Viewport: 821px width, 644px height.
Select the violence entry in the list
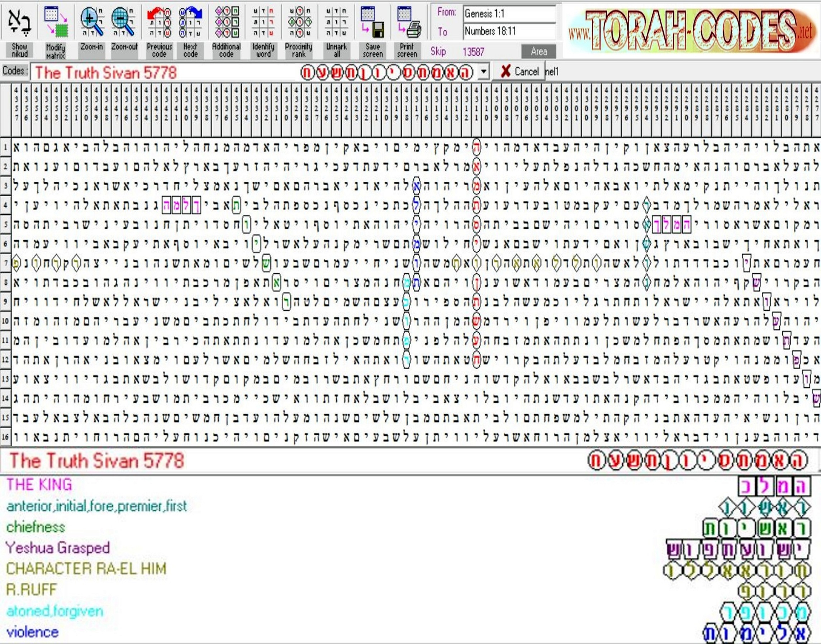[x=32, y=632]
